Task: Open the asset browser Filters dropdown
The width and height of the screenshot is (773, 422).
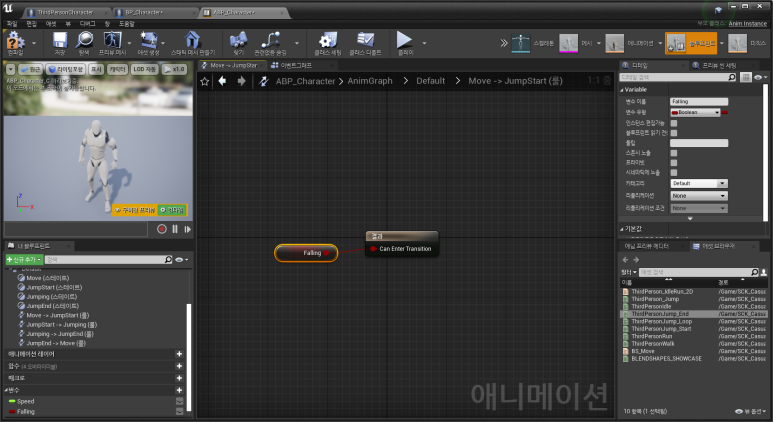Action: click(x=629, y=272)
